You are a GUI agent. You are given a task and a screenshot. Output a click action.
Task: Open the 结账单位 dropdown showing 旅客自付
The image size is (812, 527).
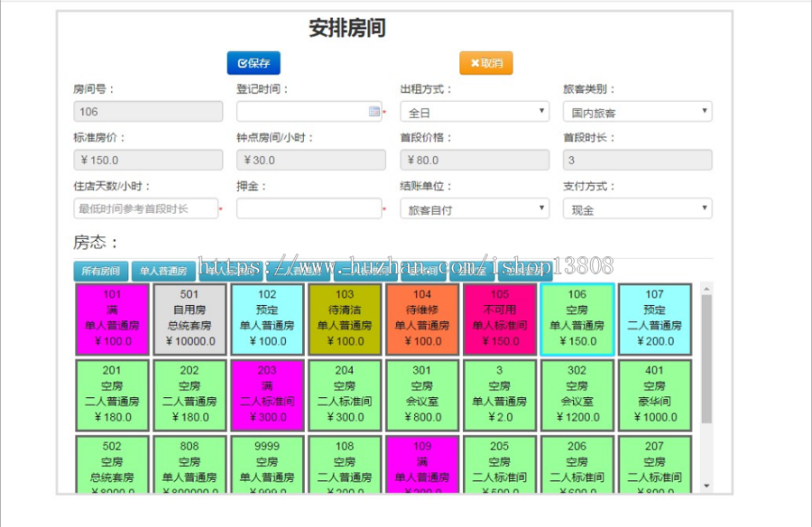point(475,208)
